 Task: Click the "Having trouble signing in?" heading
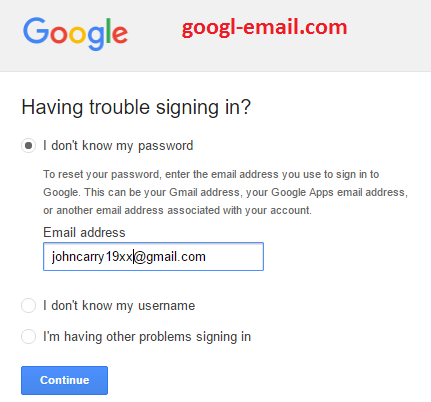pos(136,108)
